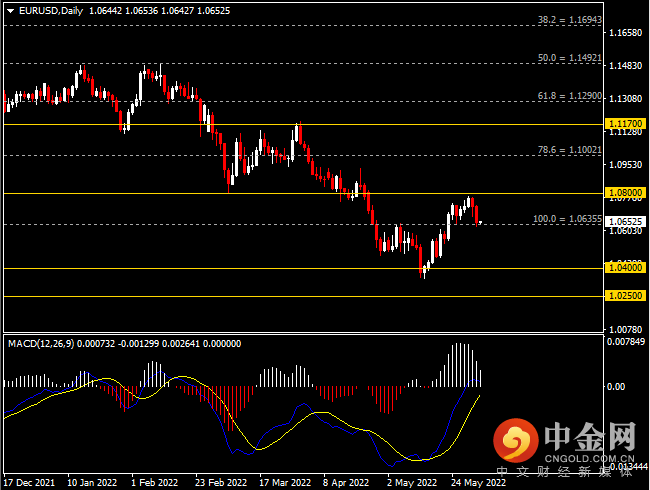Click the Fibonacci label 100.0 = 1.06355
The image size is (650, 490).
(567, 218)
